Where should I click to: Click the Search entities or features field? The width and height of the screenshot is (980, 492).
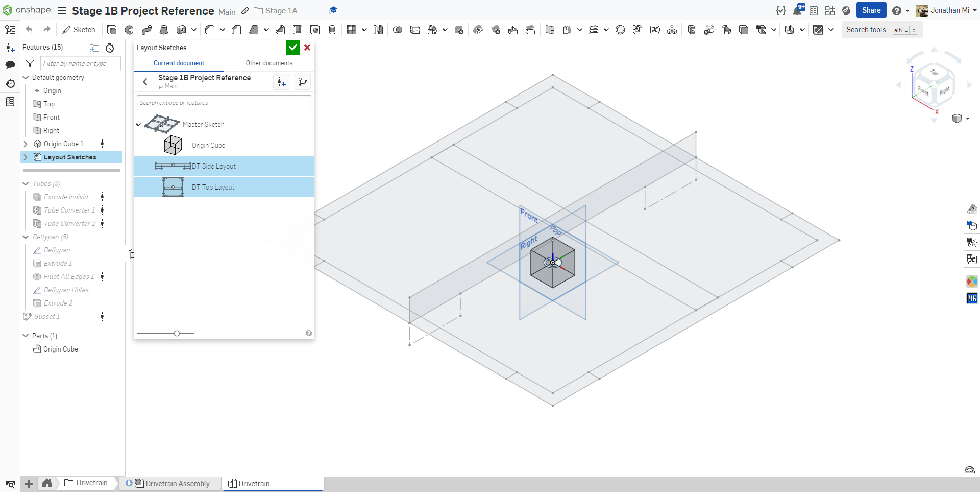coord(224,103)
